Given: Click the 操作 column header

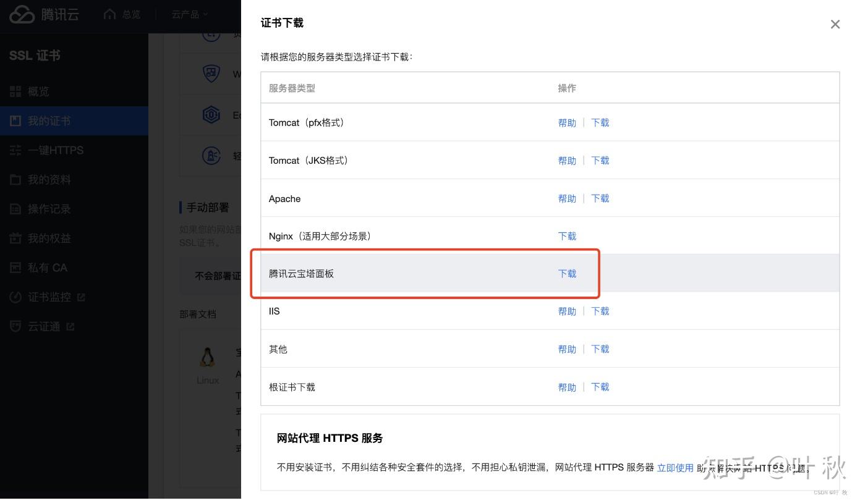Looking at the screenshot, I should [x=567, y=88].
